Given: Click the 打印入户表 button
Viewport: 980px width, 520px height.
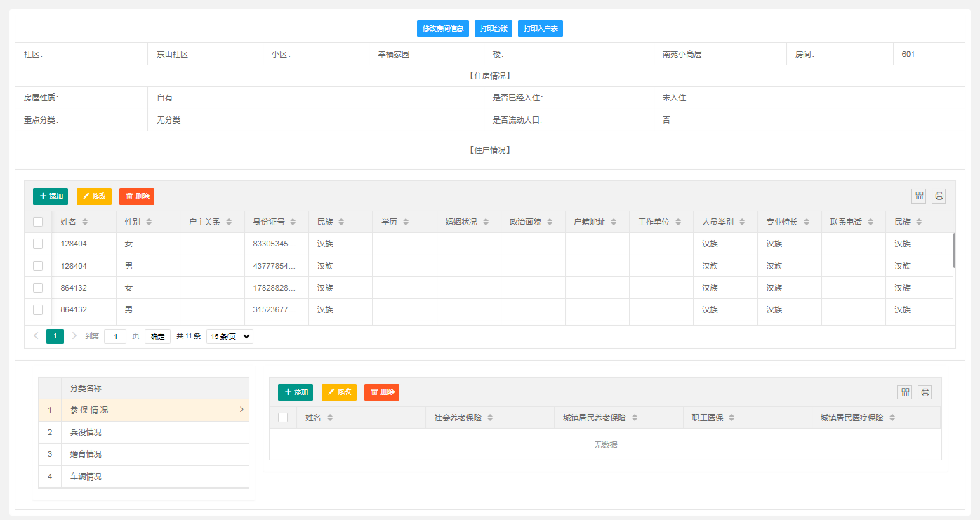Looking at the screenshot, I should click(x=541, y=29).
